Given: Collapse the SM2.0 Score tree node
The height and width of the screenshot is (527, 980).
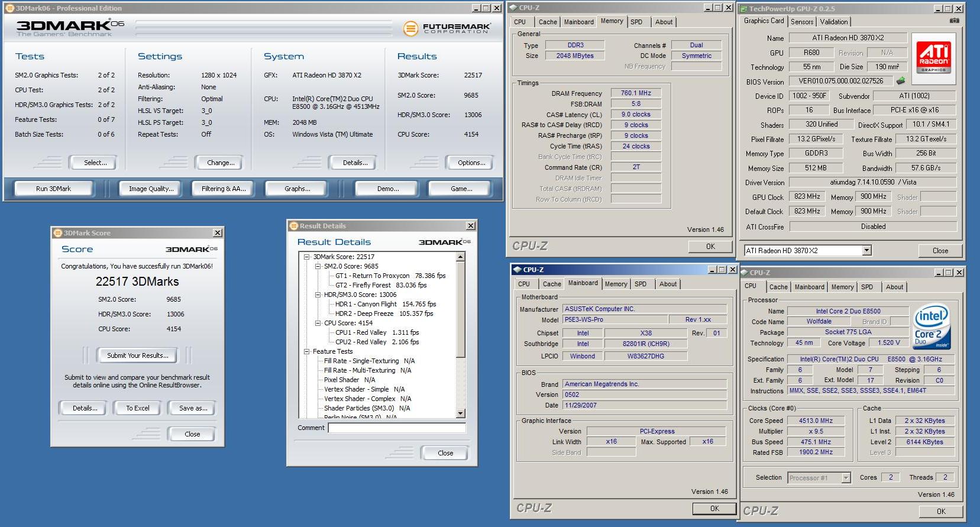Looking at the screenshot, I should click(318, 266).
